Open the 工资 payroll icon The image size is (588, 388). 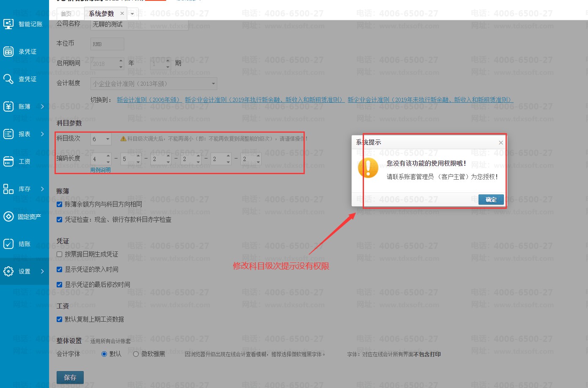[8, 161]
